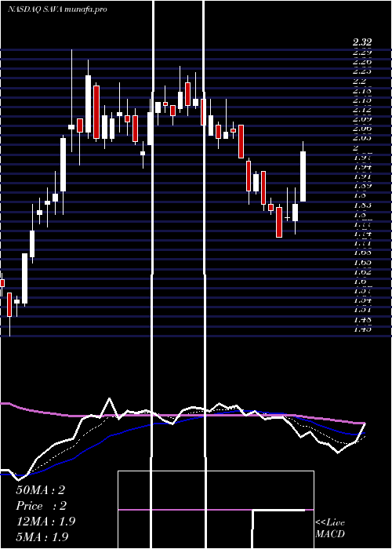Click the <<Live MACD label
This screenshot has width=392, height=549.
pyautogui.click(x=330, y=529)
